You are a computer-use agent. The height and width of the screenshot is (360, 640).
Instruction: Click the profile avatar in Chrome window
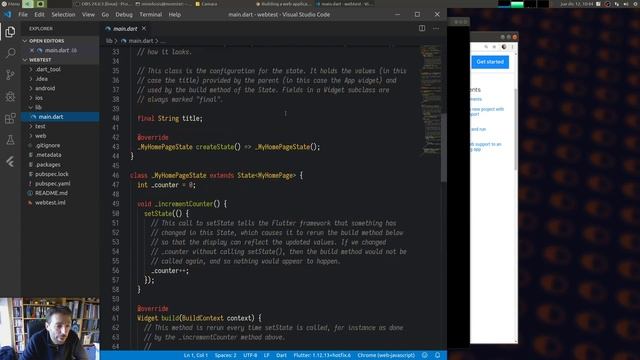504,47
